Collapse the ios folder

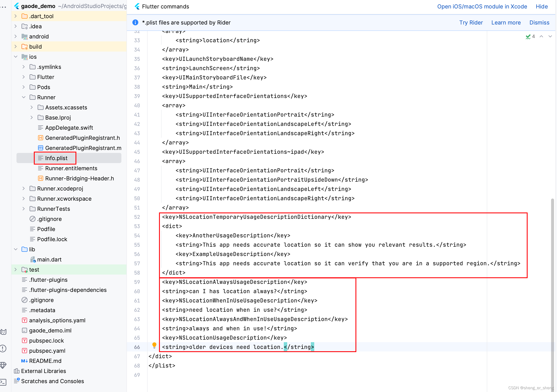15,57
